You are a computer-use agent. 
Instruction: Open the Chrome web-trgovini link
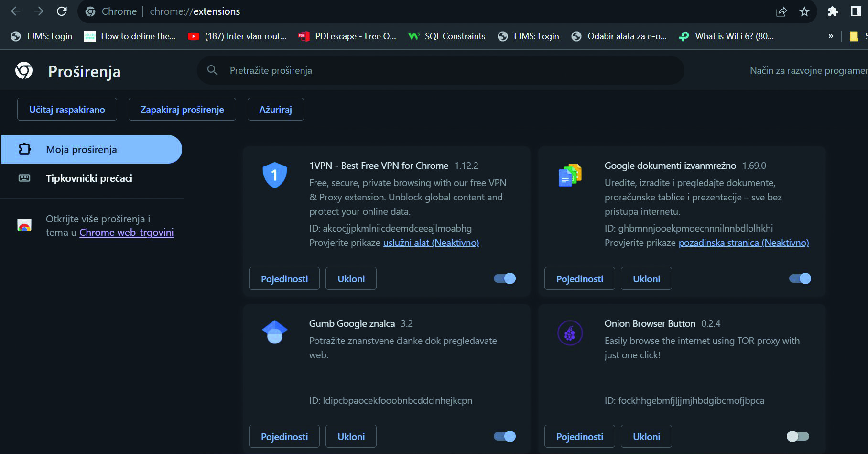(126, 233)
